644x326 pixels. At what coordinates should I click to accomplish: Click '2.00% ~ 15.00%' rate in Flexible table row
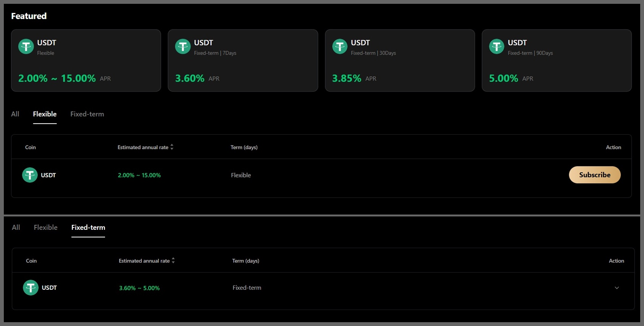click(139, 175)
